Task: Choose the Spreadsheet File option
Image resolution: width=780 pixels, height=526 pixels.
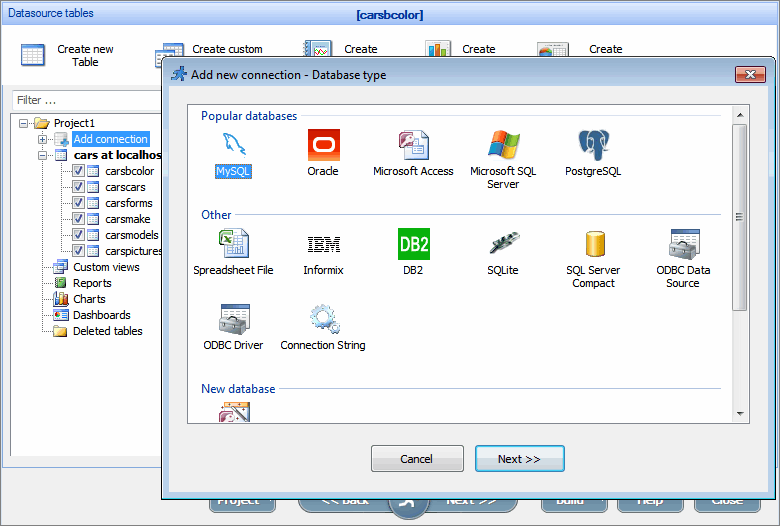Action: click(233, 244)
